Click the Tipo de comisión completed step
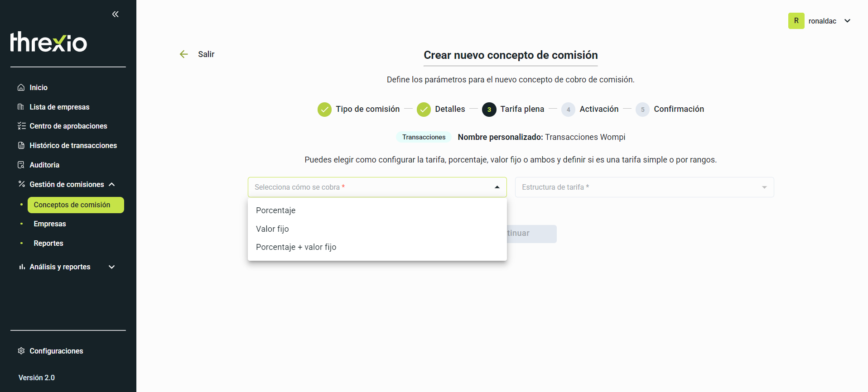The width and height of the screenshot is (868, 392). click(358, 109)
